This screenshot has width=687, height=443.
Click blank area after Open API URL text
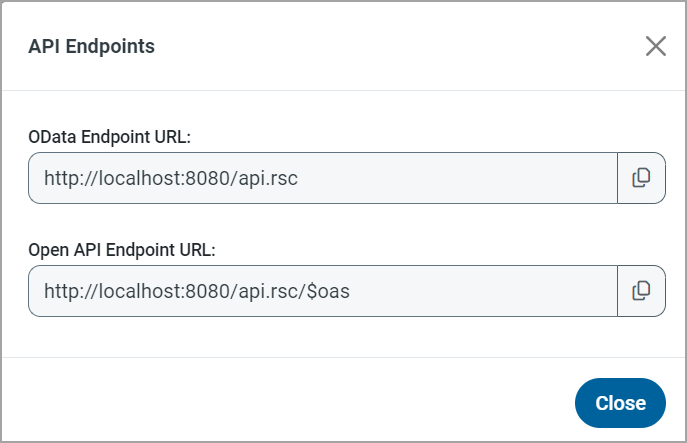pyautogui.click(x=480, y=291)
